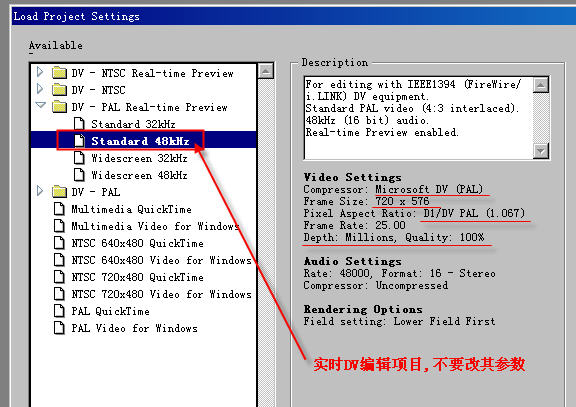Screen dimensions: 576x407
Task: Expand the DV - NTSC Real-time Preview folder
Action: point(40,72)
